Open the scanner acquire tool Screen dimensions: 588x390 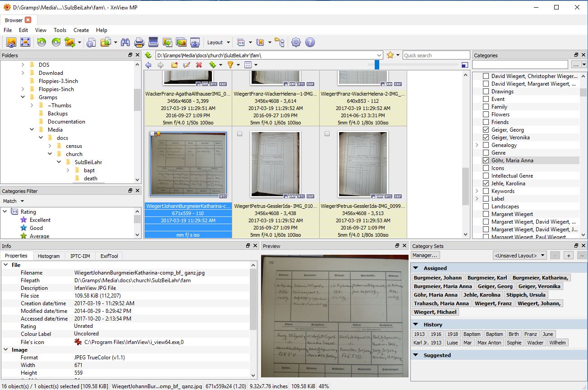[153, 42]
